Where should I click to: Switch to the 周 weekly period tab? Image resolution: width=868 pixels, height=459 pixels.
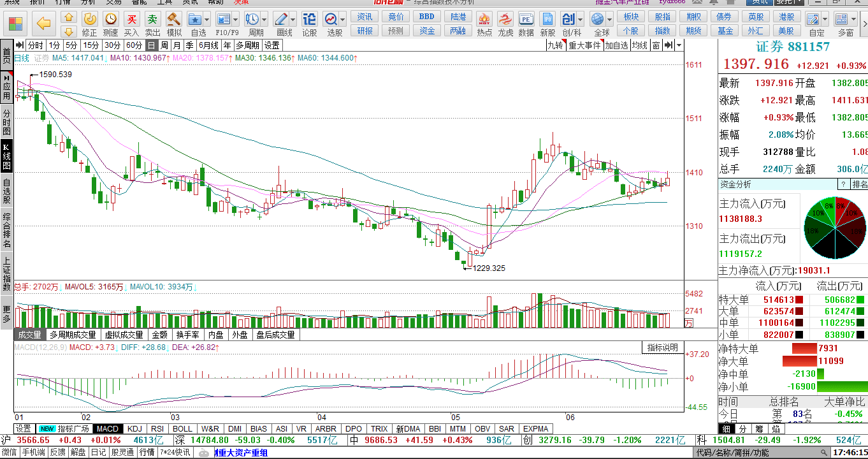pos(164,45)
